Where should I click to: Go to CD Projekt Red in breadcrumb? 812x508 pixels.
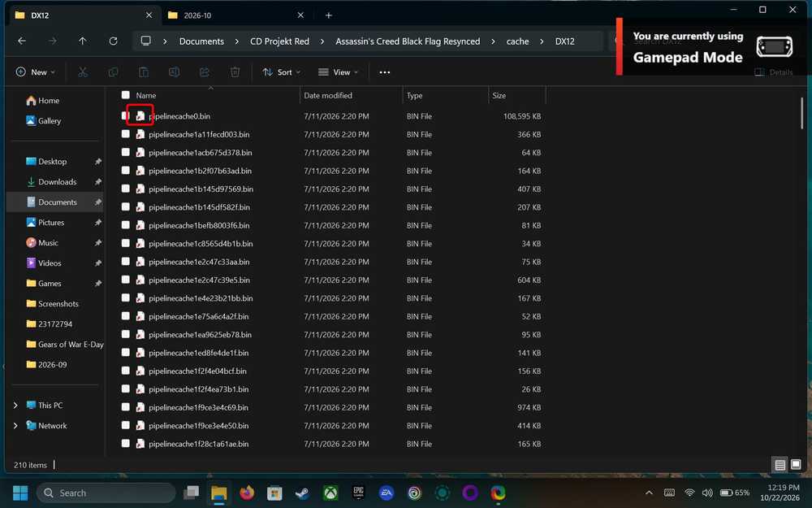click(x=279, y=41)
